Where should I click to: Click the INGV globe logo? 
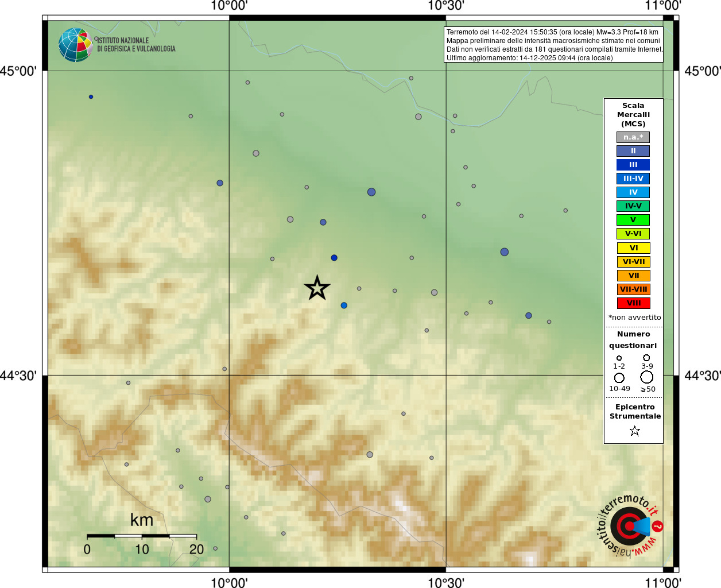point(75,45)
